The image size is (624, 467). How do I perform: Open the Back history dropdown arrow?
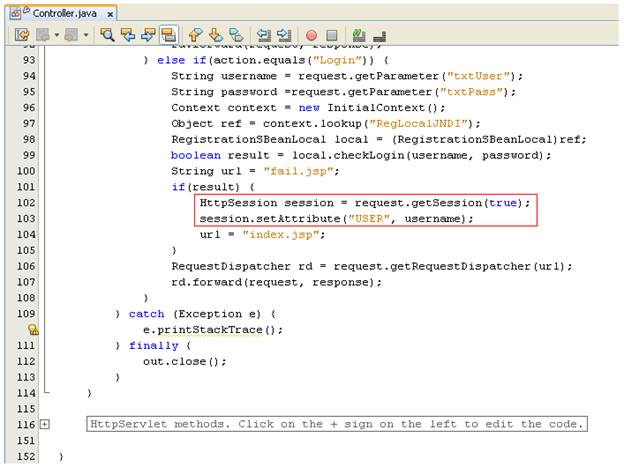pos(57,35)
